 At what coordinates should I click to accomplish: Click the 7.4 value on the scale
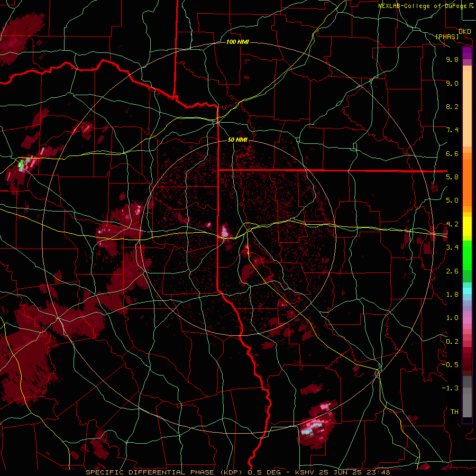coord(452,130)
